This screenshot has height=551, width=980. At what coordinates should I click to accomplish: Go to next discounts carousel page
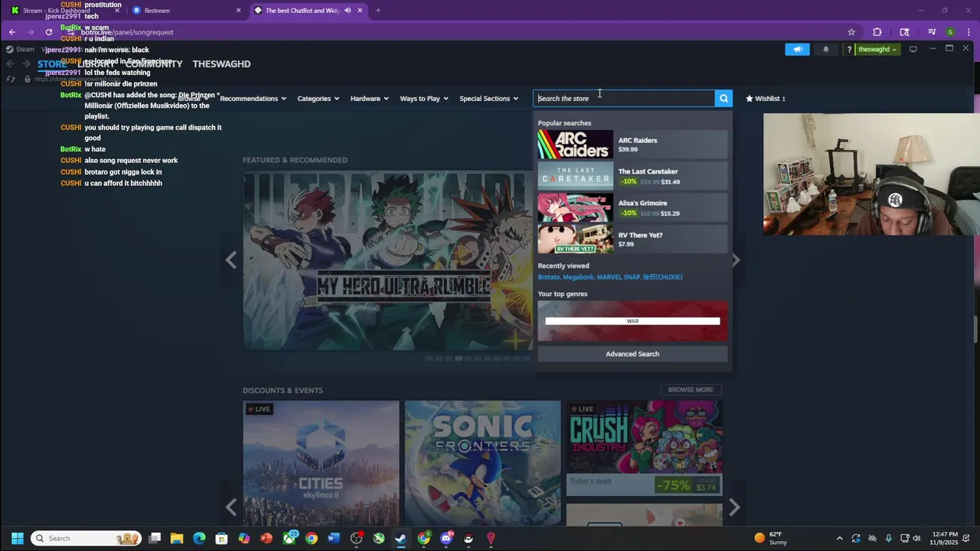pos(734,507)
